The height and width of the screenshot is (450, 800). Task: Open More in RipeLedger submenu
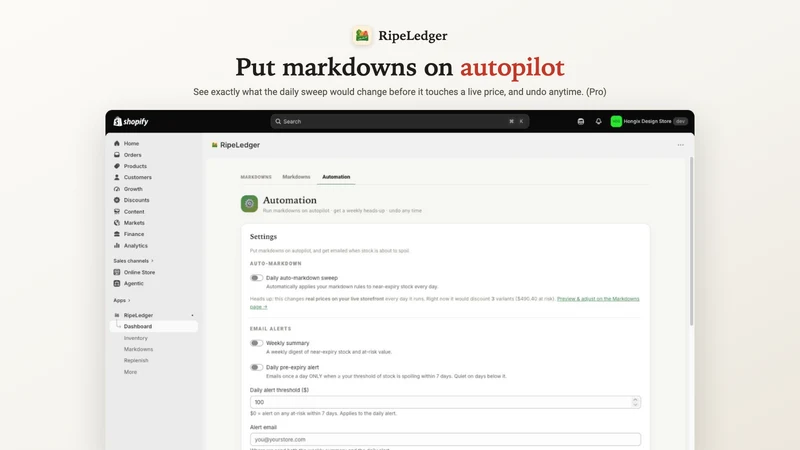click(x=130, y=372)
